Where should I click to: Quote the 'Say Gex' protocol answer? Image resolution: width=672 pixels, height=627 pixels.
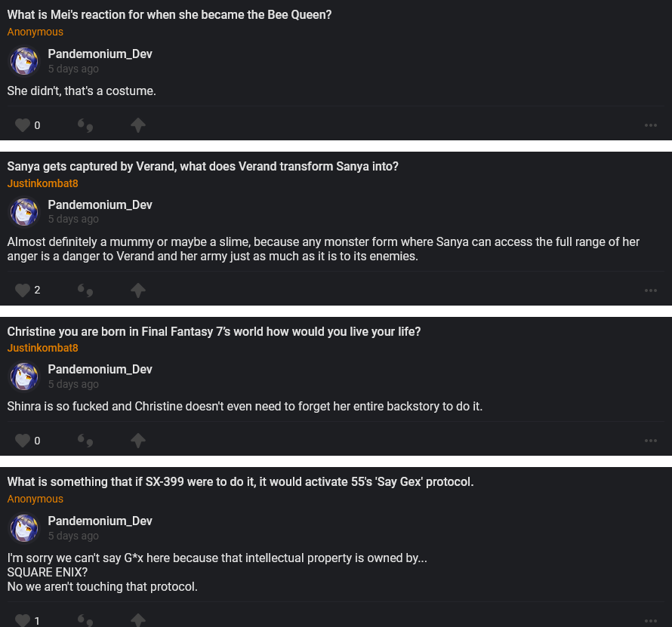coord(85,620)
